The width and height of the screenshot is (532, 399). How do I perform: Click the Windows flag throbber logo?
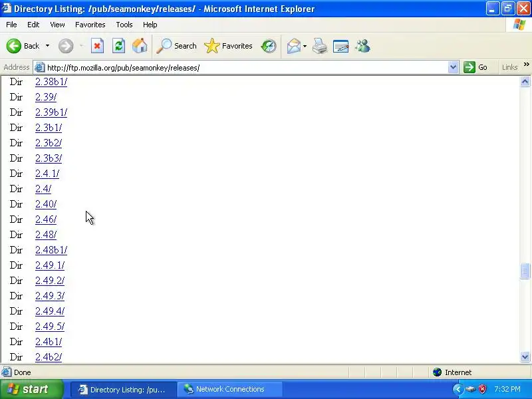pyautogui.click(x=519, y=25)
